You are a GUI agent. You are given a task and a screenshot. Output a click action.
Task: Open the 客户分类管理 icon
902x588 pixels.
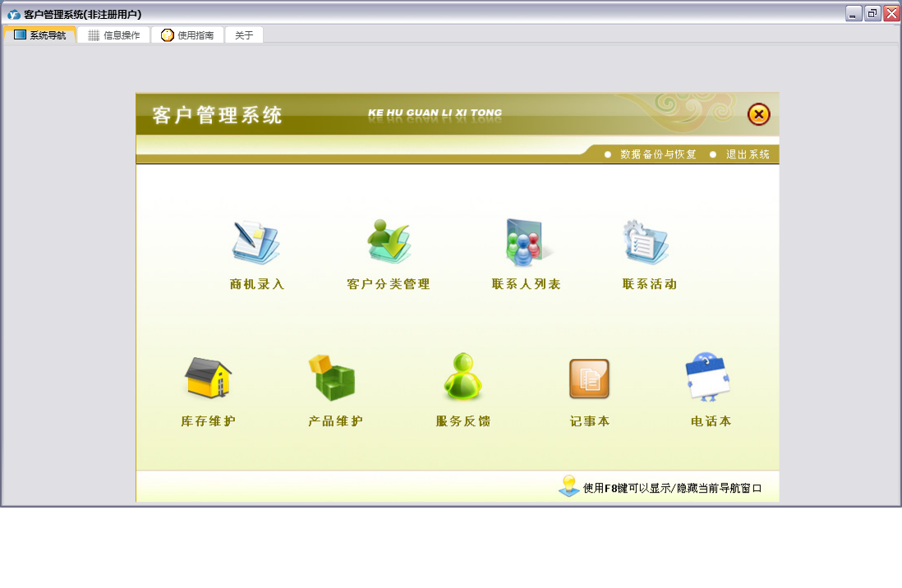click(x=389, y=241)
